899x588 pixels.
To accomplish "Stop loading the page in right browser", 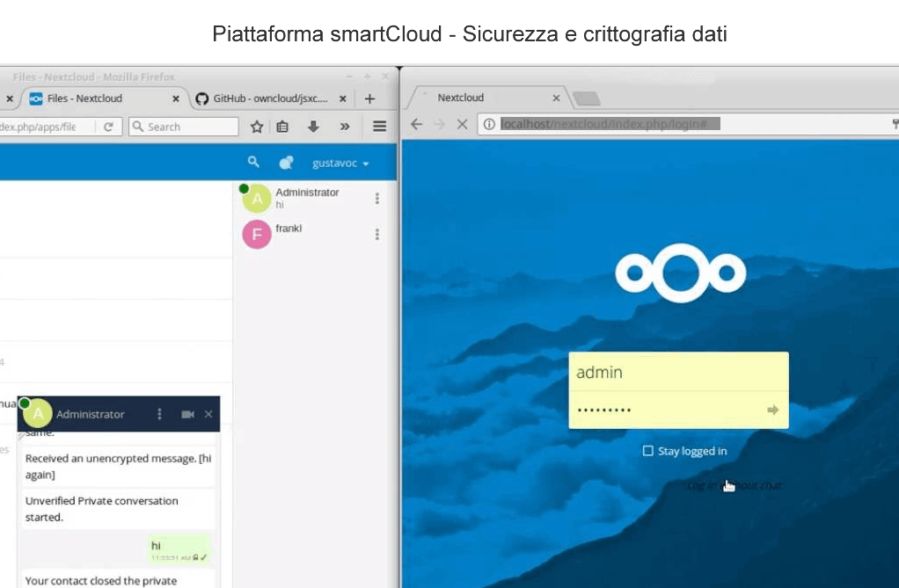I will click(x=462, y=124).
